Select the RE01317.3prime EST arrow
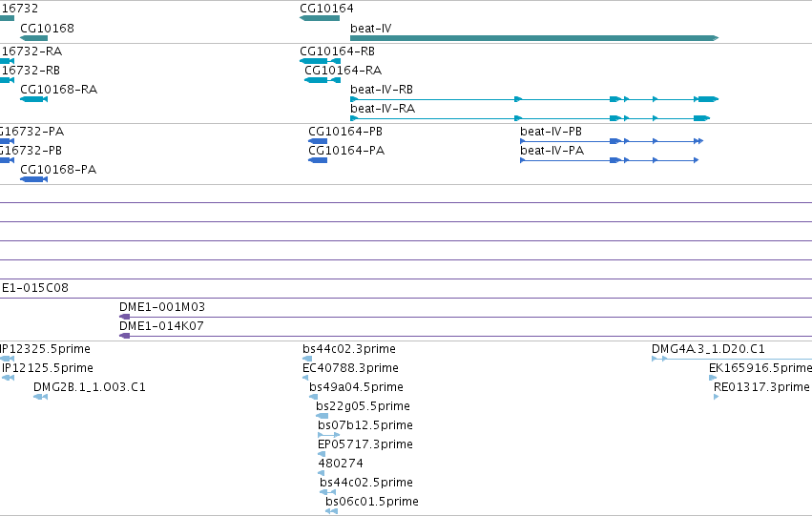The image size is (812, 516). tap(717, 397)
